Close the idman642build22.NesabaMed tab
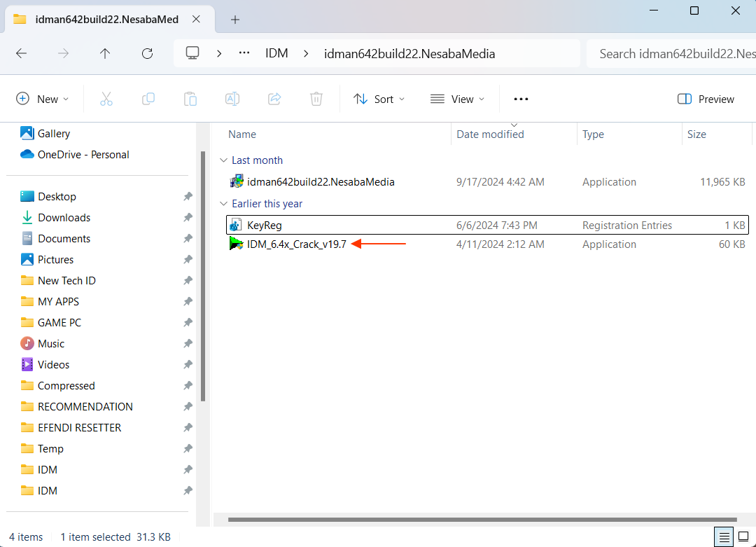 (x=196, y=20)
